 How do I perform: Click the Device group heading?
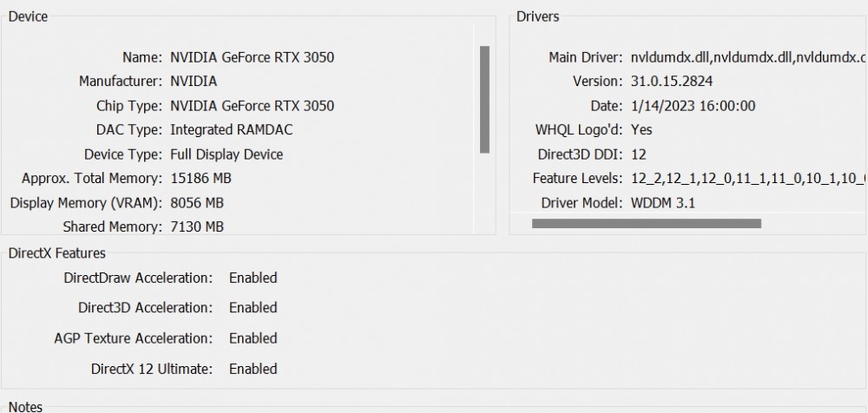pyautogui.click(x=29, y=16)
